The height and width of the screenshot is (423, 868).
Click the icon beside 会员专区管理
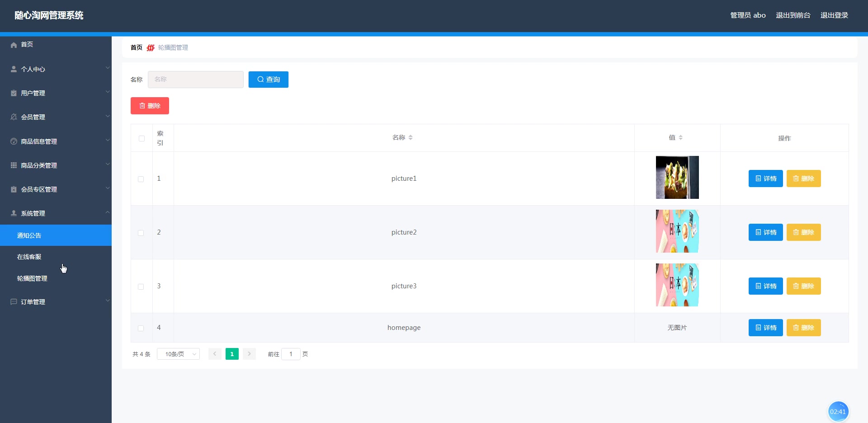point(14,189)
